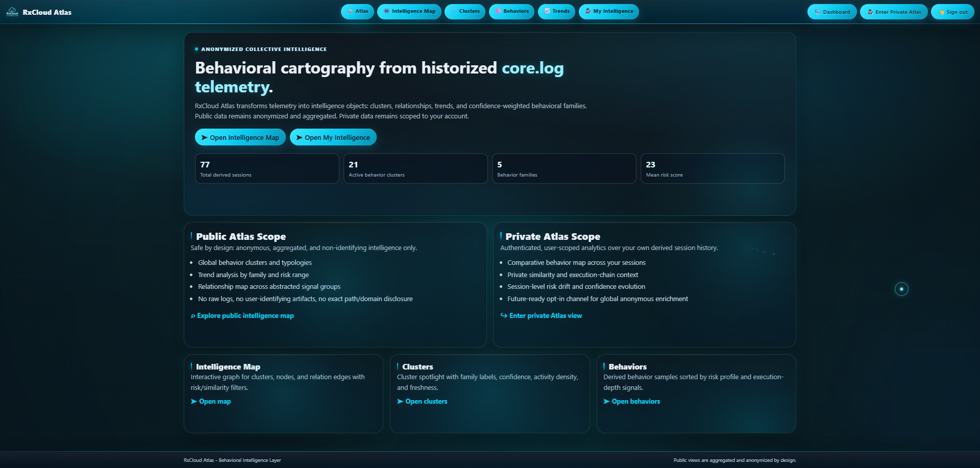Open the My Intelligence nav tab
980x468 pixels.
pos(609,11)
